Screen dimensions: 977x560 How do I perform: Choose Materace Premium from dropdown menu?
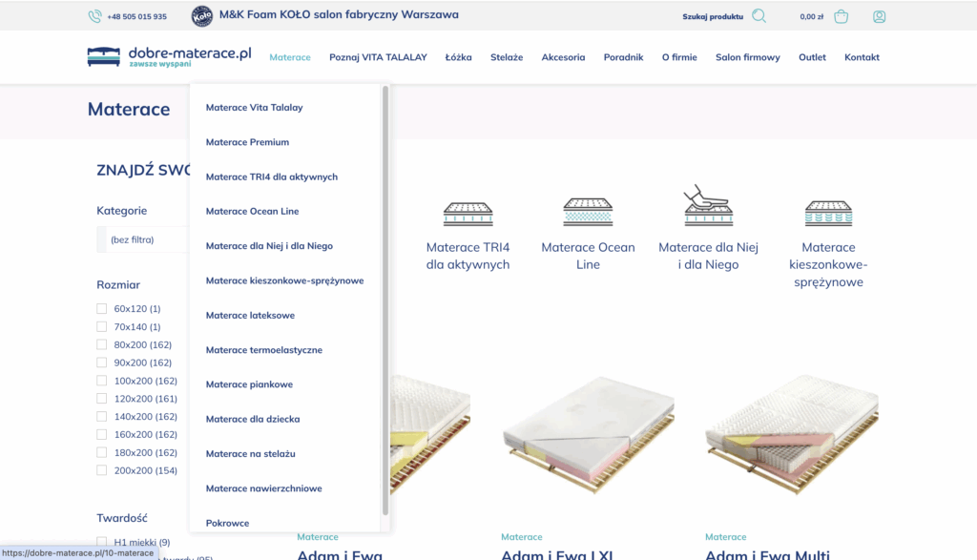coord(247,142)
